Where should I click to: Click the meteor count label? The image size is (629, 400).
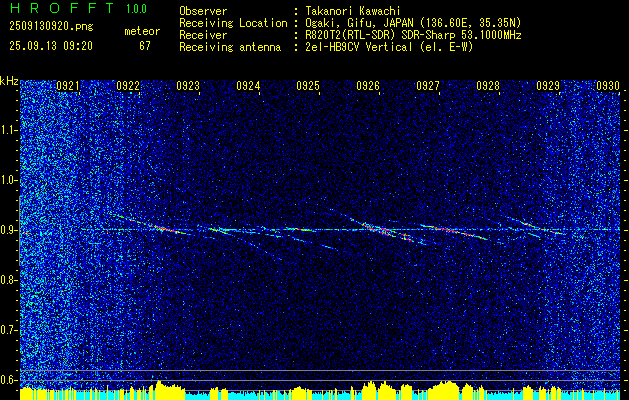pyautogui.click(x=142, y=31)
